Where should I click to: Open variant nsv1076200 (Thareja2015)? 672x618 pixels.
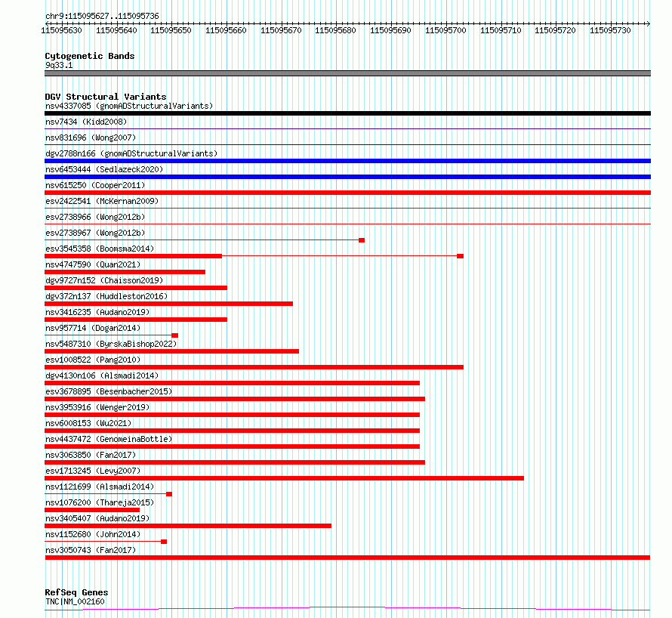tap(100, 502)
